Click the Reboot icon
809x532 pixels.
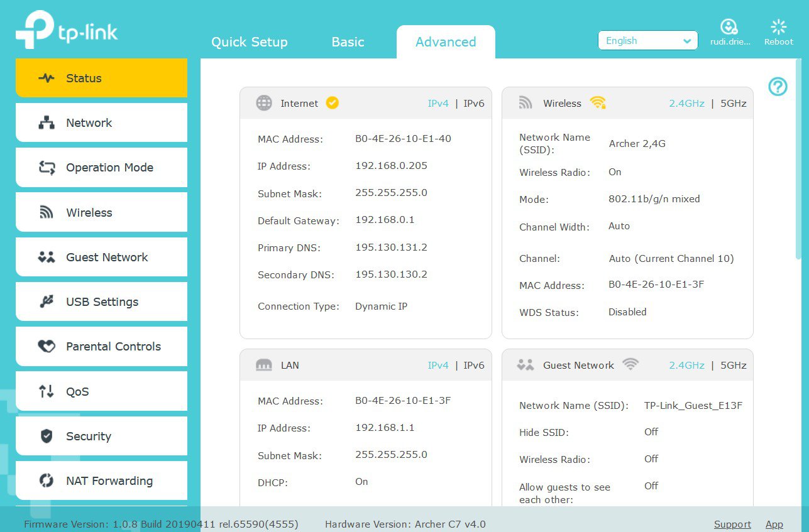tap(779, 26)
